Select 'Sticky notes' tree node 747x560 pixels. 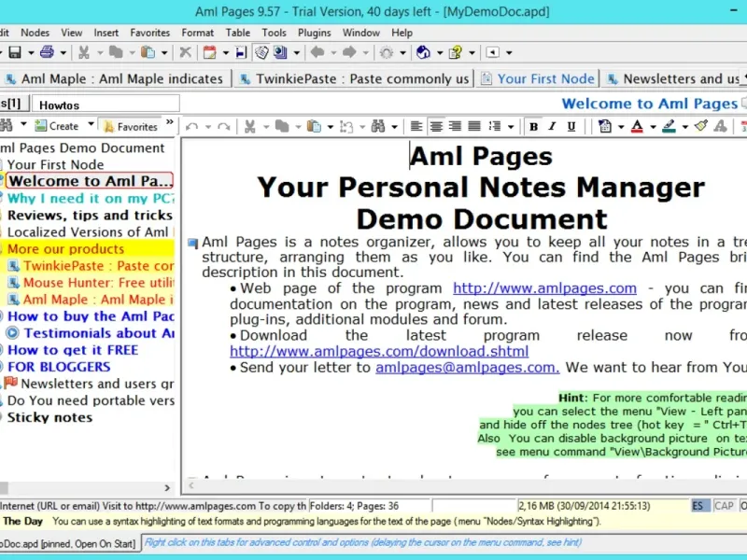(49, 417)
